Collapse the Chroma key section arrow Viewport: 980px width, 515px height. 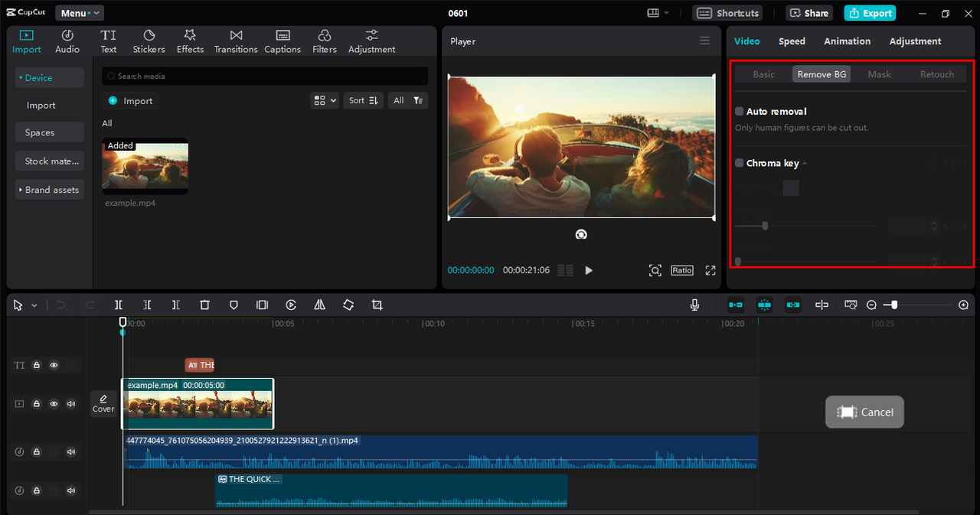[805, 163]
